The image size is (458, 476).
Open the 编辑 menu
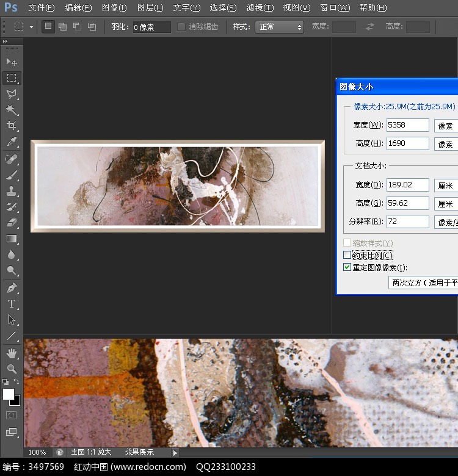78,7
